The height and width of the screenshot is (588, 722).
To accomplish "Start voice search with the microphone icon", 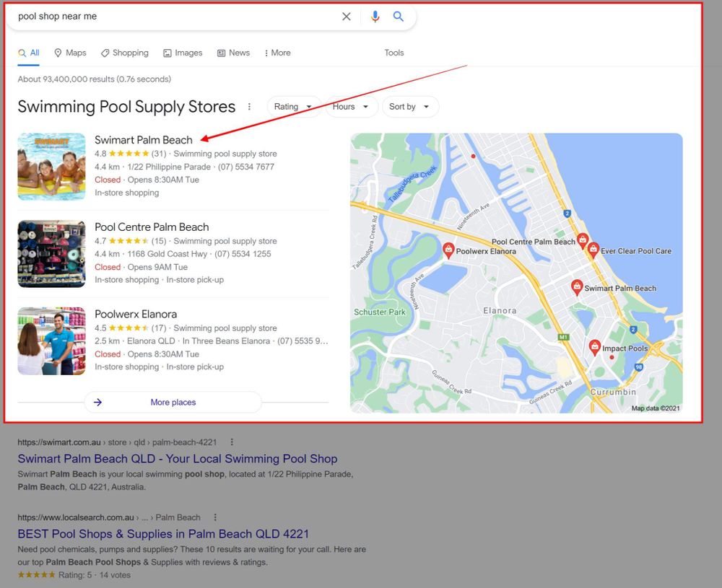I will pyautogui.click(x=375, y=17).
